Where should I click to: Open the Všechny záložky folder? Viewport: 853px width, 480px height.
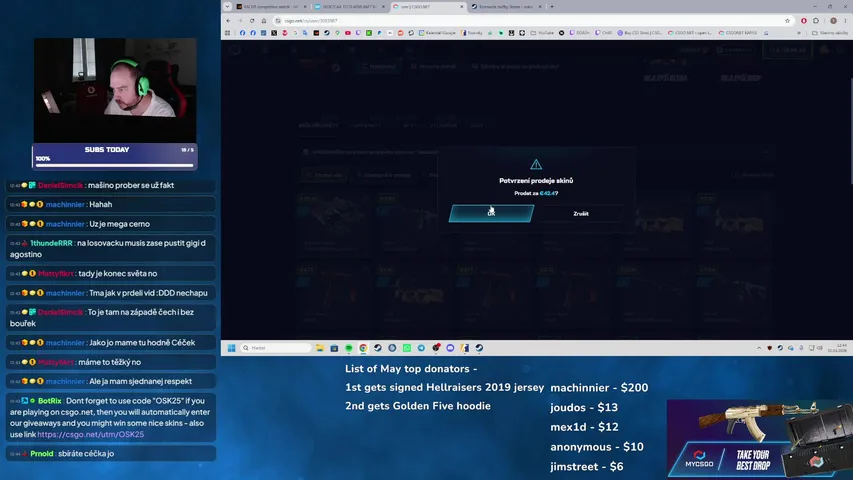830,33
